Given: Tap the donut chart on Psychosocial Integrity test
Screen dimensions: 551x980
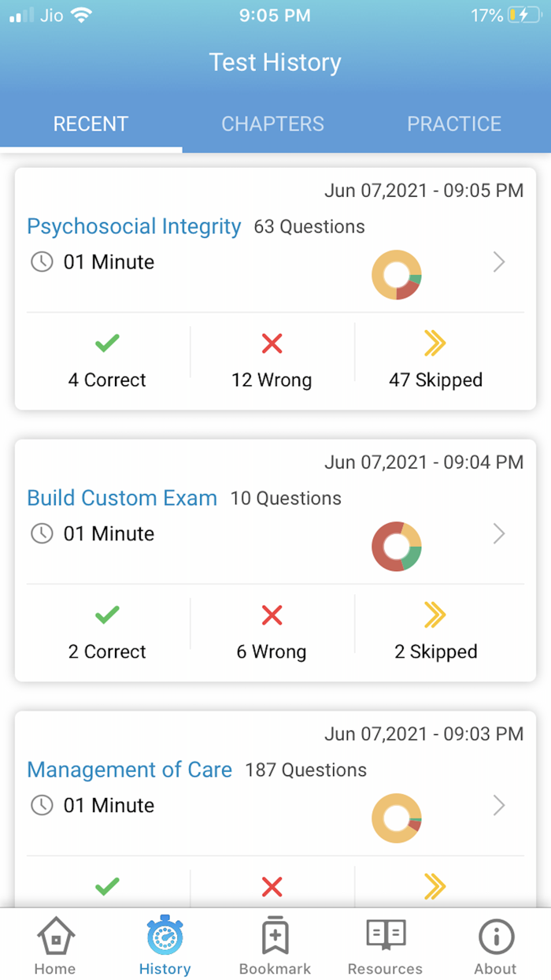Looking at the screenshot, I should (x=397, y=275).
